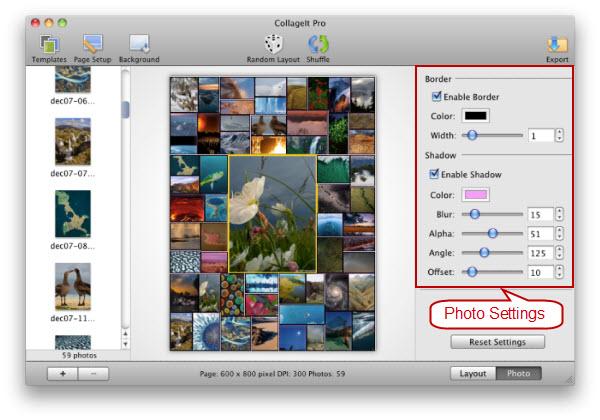The image size is (600, 420).
Task: Click the remove photo minus button
Action: pyautogui.click(x=93, y=374)
